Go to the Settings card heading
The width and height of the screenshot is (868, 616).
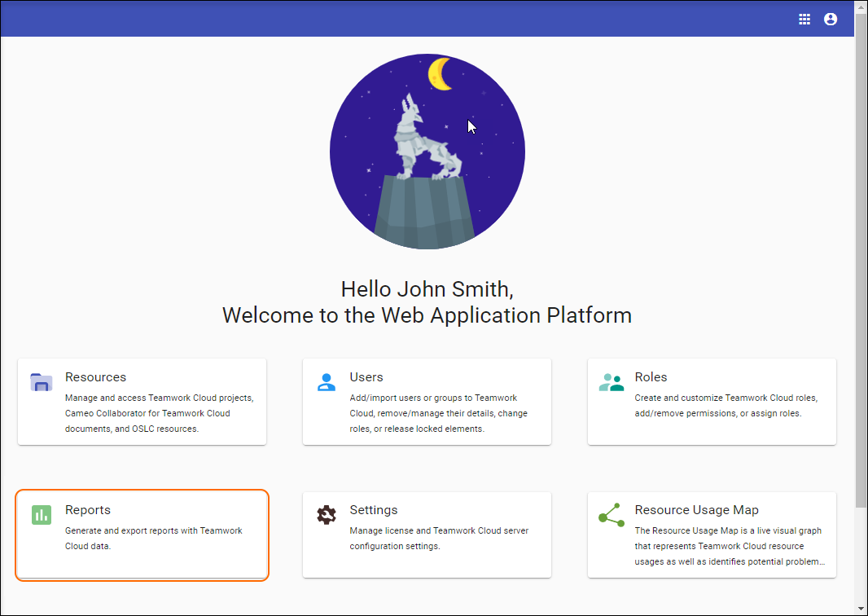pos(374,510)
